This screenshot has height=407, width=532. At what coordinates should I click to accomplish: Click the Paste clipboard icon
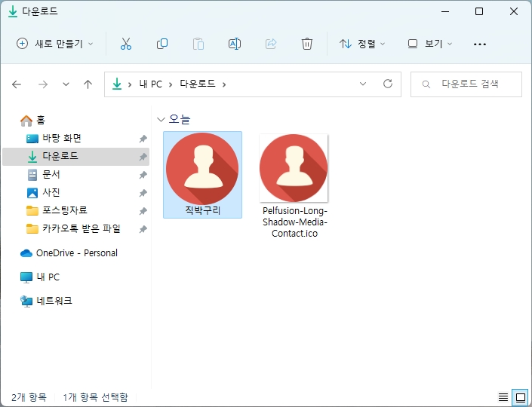coord(198,44)
